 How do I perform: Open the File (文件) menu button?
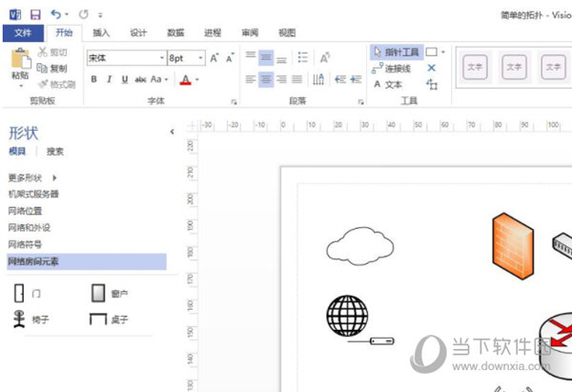click(23, 32)
